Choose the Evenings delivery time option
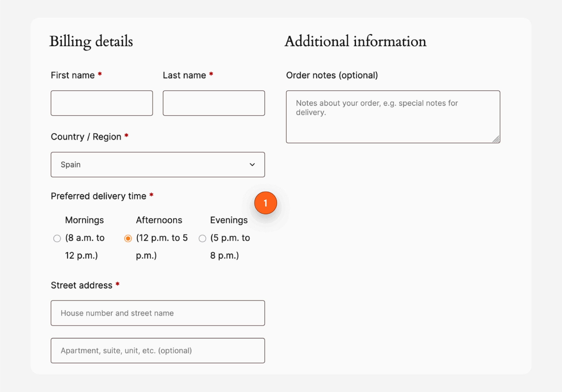 (202, 238)
